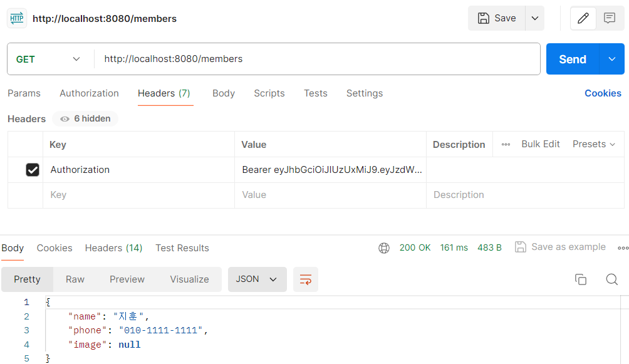Select the Raw view
The width and height of the screenshot is (629, 364).
coord(75,279)
